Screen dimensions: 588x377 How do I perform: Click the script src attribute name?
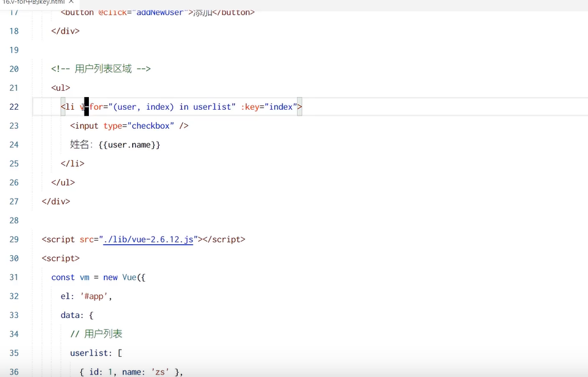(86, 239)
